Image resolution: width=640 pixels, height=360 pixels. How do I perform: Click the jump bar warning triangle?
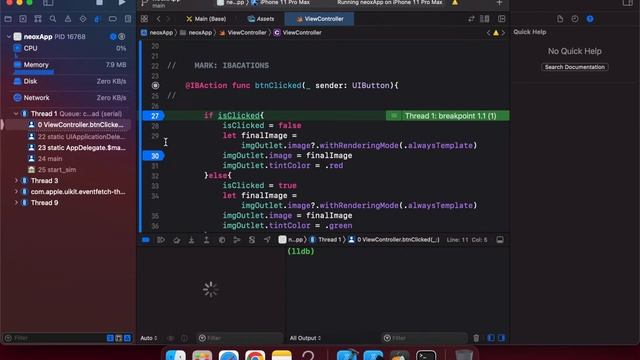point(496,33)
